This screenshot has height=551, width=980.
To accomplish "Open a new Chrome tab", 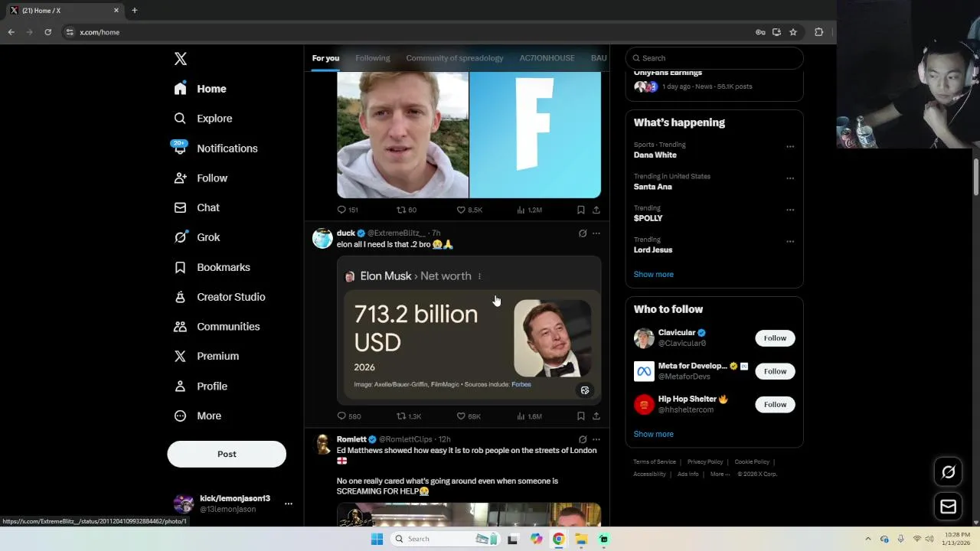I will pyautogui.click(x=135, y=11).
